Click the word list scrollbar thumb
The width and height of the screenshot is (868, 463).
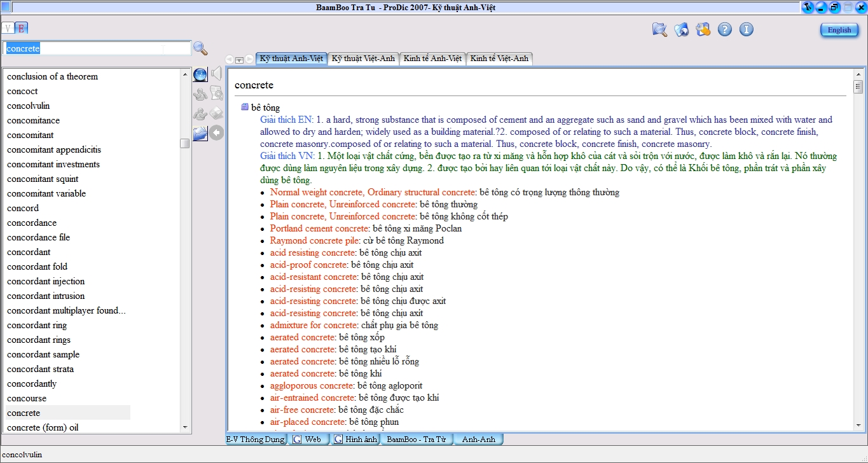tap(184, 143)
